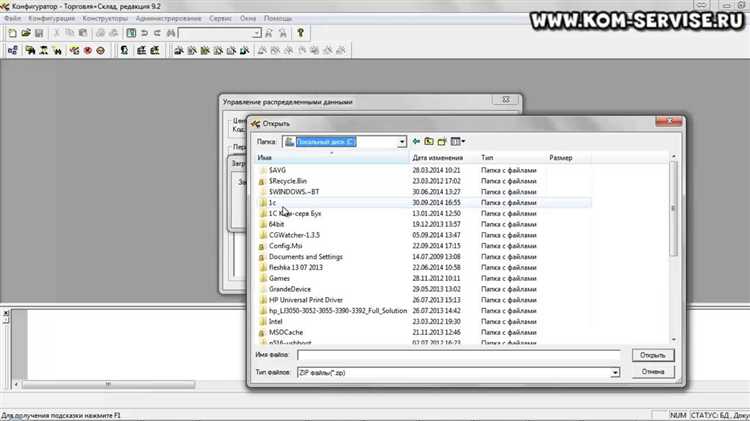Click the head-profile user icon in second toolbar
Viewport: 750px width, 421px height.
124,50
